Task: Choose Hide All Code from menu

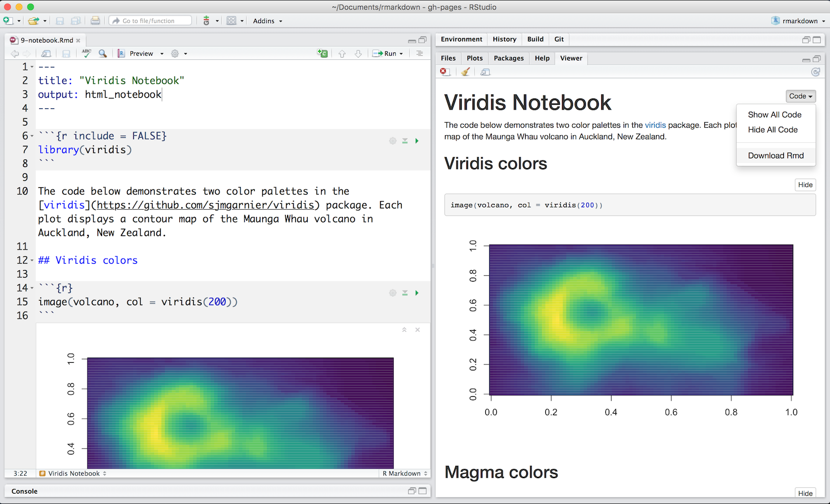Action: (x=773, y=130)
